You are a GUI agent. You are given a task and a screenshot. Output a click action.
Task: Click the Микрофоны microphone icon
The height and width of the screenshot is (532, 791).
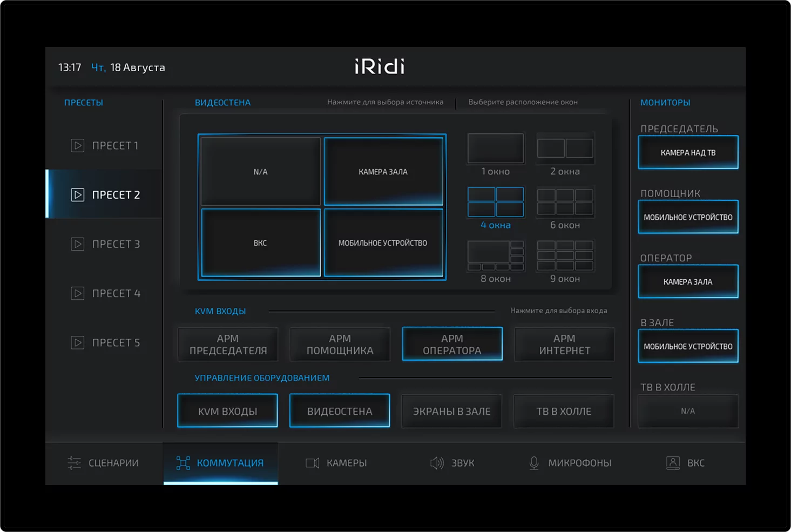pos(534,462)
